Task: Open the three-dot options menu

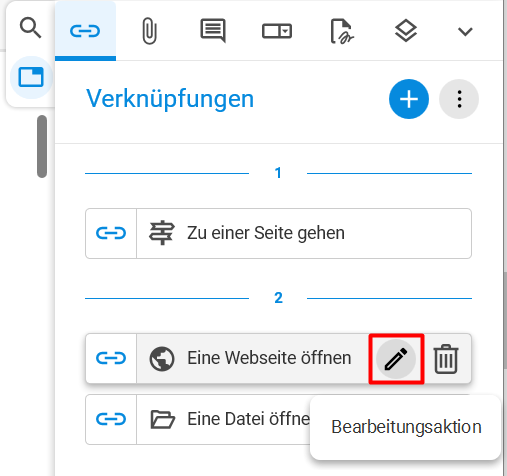Action: point(459,99)
